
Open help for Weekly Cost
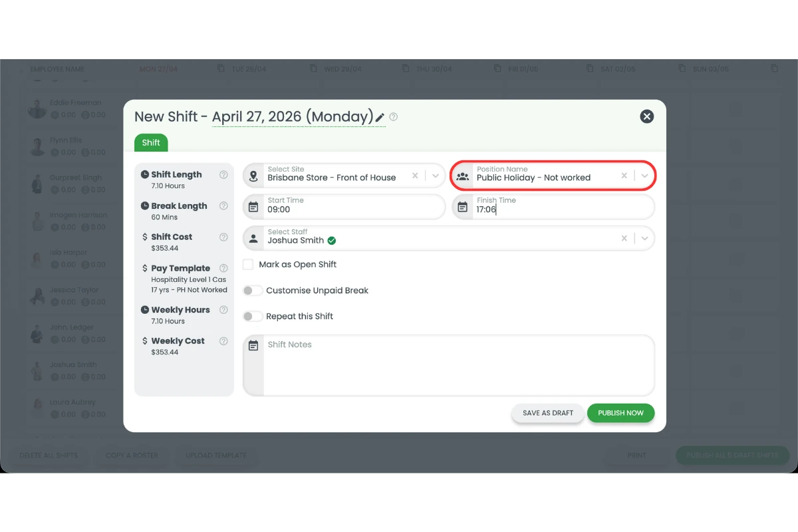pyautogui.click(x=223, y=341)
